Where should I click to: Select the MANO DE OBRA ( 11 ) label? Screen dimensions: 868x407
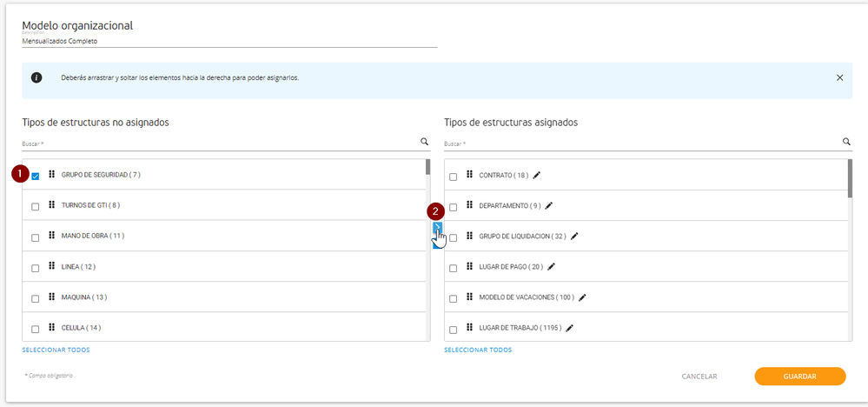pos(92,236)
